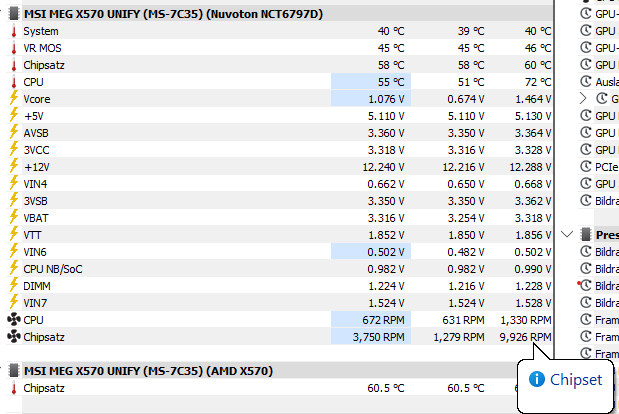The image size is (619, 414).
Task: Select the VR MOS row label
Action: tap(42, 48)
